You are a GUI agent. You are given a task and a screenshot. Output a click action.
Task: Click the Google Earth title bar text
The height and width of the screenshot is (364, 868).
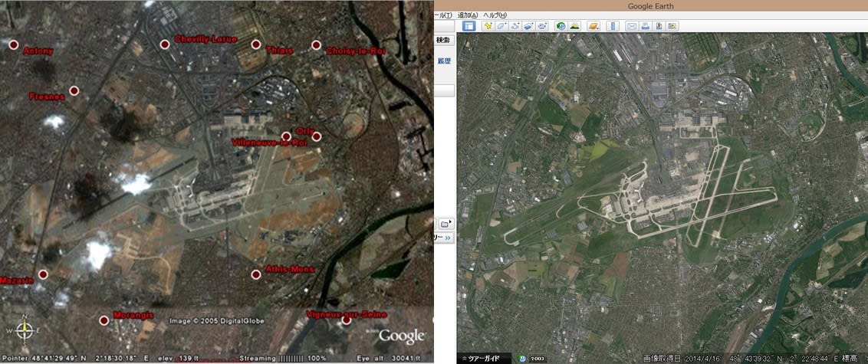[650, 6]
